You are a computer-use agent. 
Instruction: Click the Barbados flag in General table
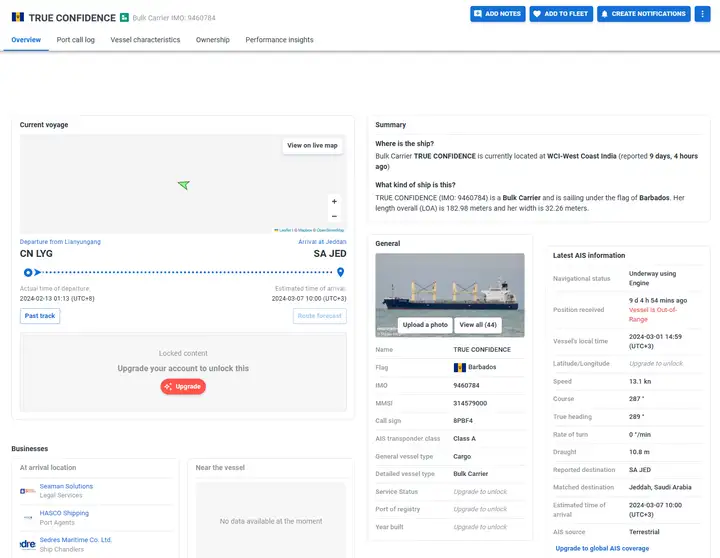pyautogui.click(x=460, y=367)
